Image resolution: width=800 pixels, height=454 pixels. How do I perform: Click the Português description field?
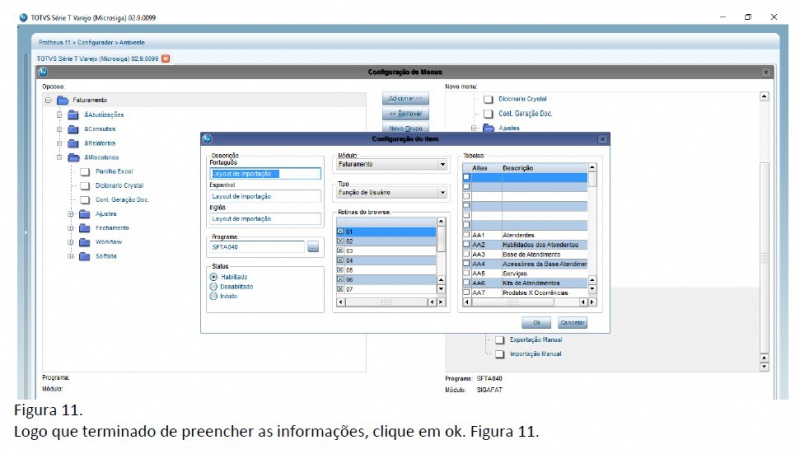click(x=265, y=174)
